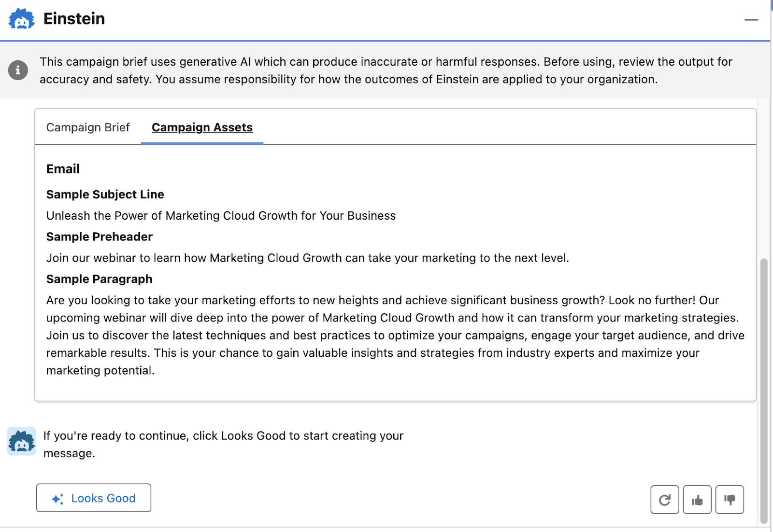Click the Einstein logo icon in header
Viewport: 773px width, 532px height.
click(x=22, y=19)
